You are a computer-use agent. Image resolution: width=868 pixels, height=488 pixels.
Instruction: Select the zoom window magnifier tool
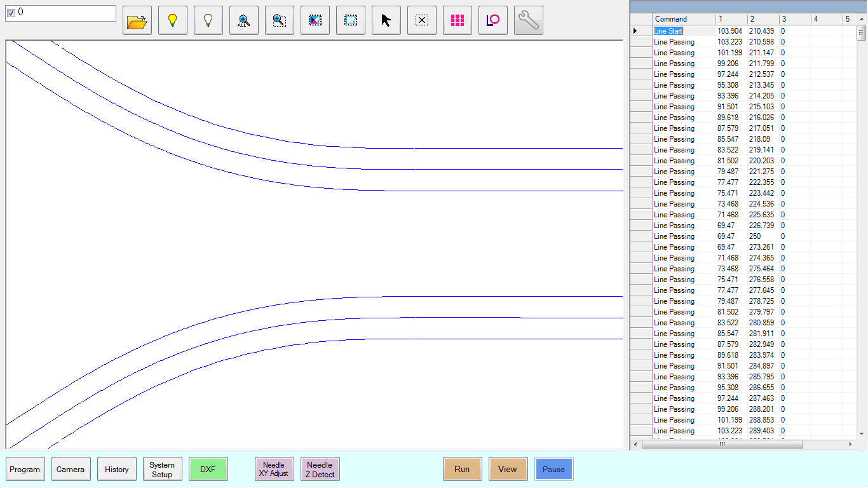click(x=279, y=20)
